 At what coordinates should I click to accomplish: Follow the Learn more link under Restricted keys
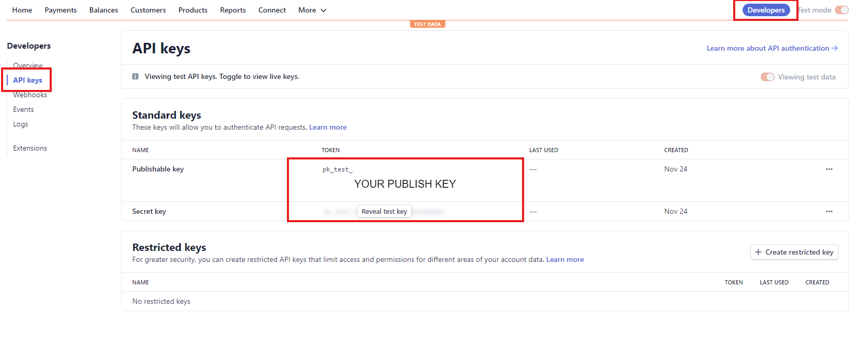[x=565, y=259]
